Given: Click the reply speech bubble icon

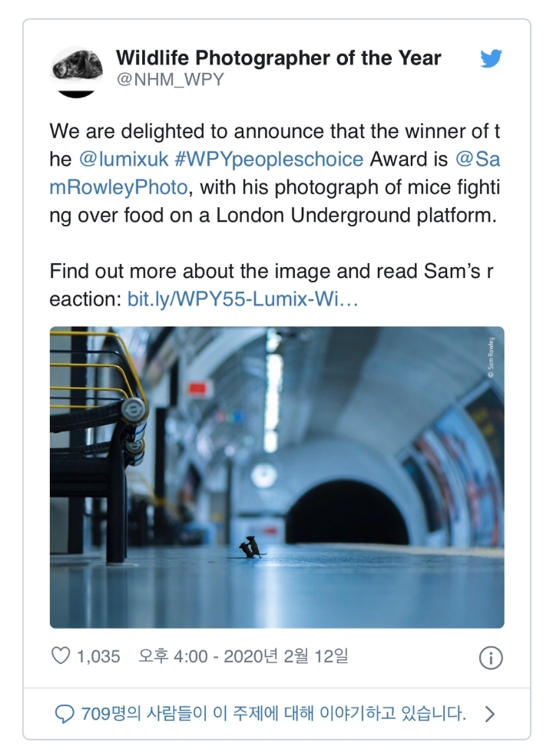Looking at the screenshot, I should pos(65,715).
